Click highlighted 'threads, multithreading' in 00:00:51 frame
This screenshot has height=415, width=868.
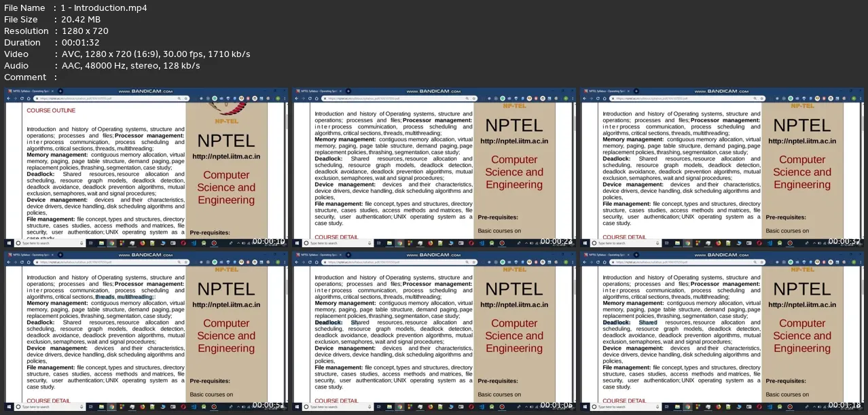pyautogui.click(x=124, y=297)
